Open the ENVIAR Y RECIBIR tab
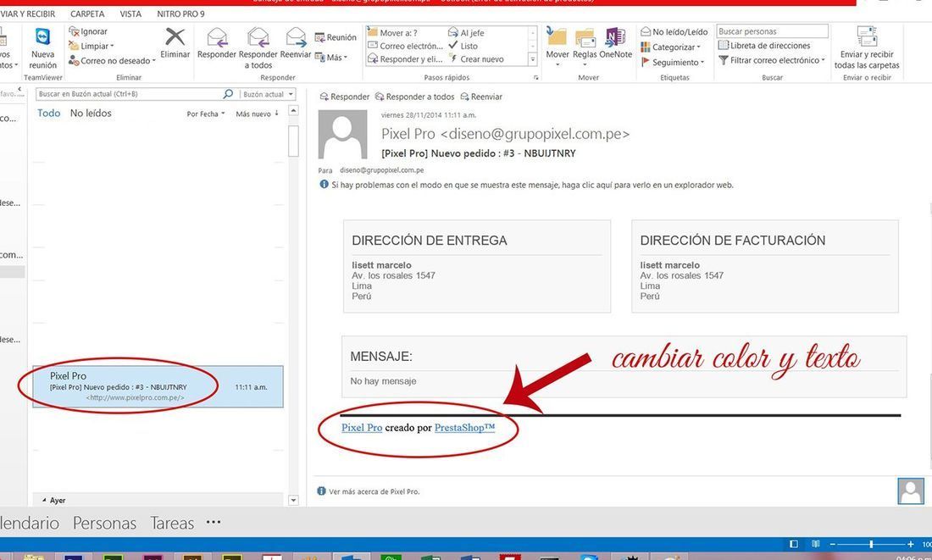The image size is (932, 560). [27, 14]
